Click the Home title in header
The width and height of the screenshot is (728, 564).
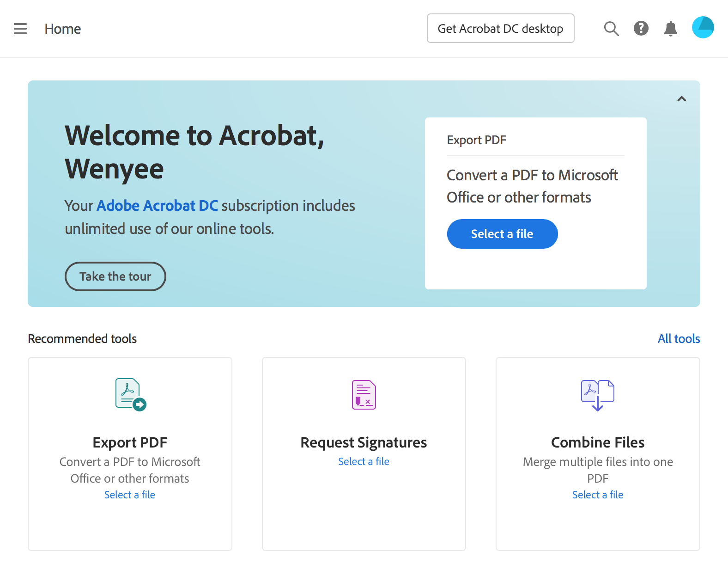pyautogui.click(x=63, y=29)
